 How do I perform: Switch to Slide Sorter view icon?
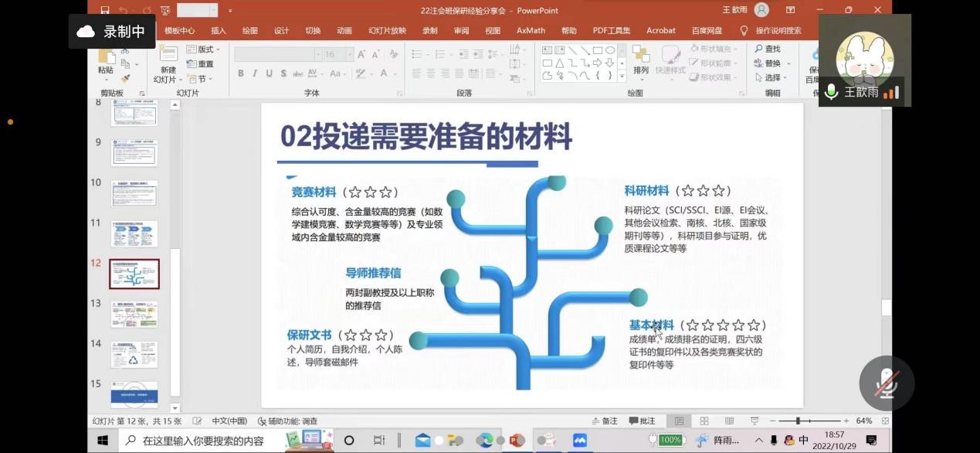[x=704, y=421]
